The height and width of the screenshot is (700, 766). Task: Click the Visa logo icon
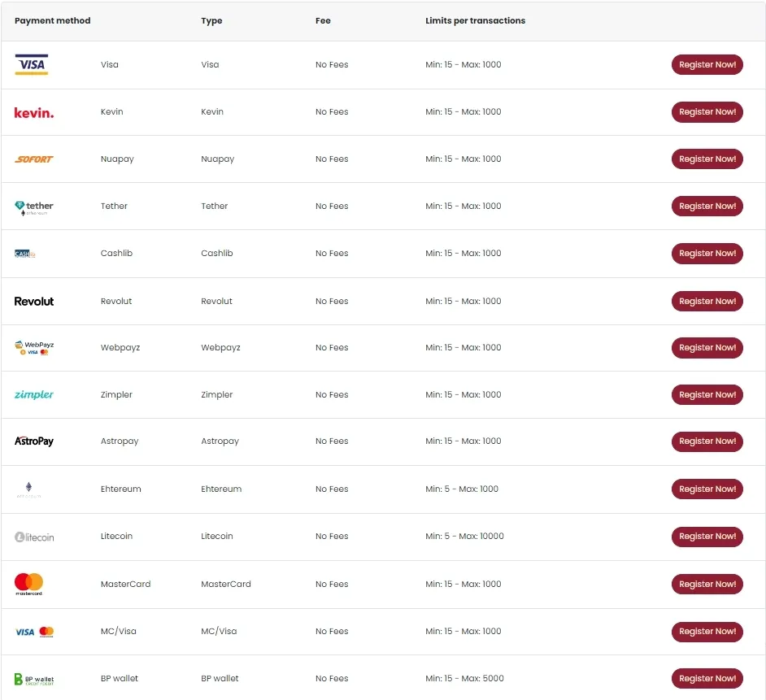(x=31, y=64)
